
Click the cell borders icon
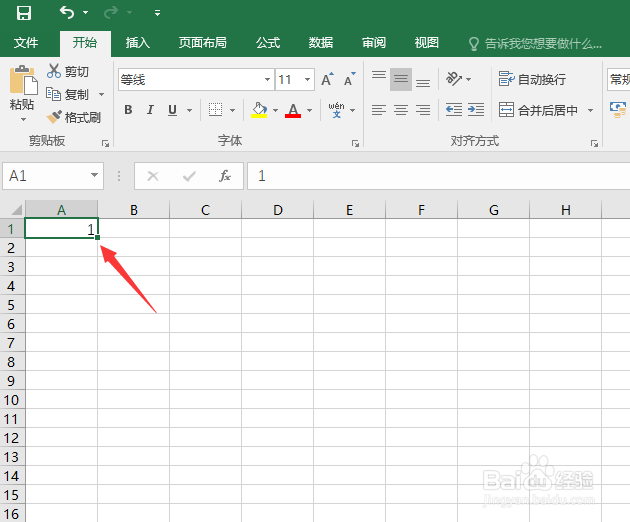coord(215,109)
